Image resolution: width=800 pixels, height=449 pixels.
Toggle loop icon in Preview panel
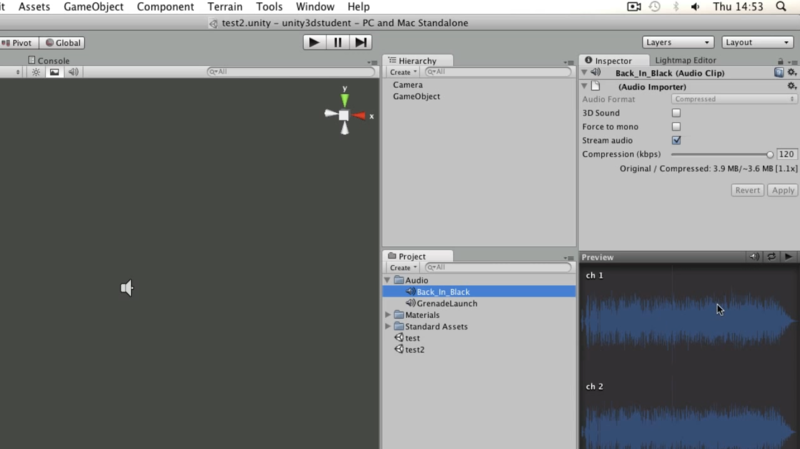(x=771, y=257)
